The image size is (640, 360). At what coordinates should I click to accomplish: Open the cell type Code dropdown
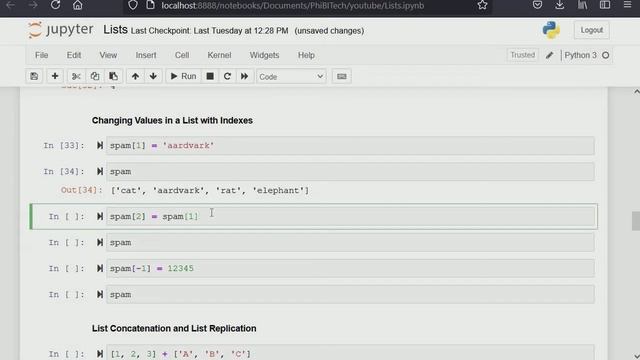click(x=291, y=76)
